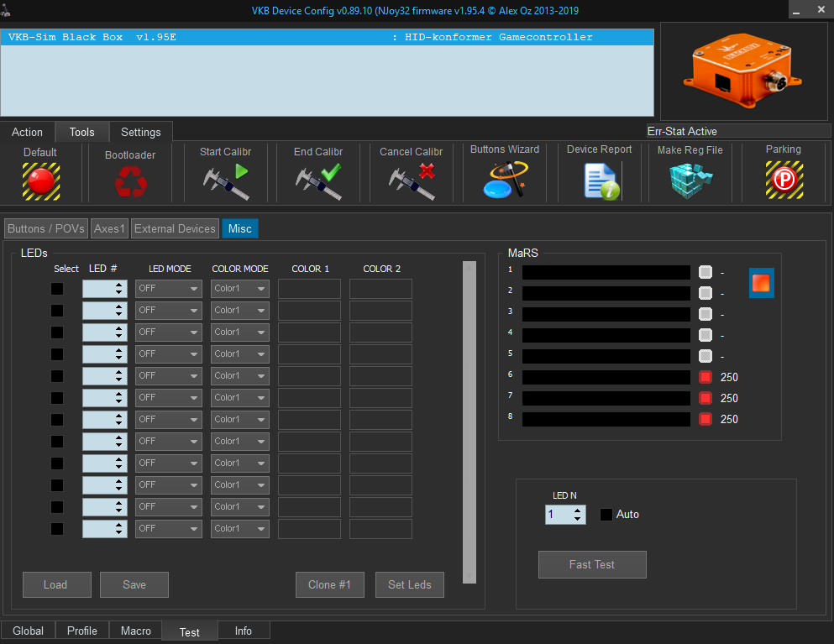Click the Make Reg File cube icon
This screenshot has height=644, width=834.
pyautogui.click(x=690, y=181)
